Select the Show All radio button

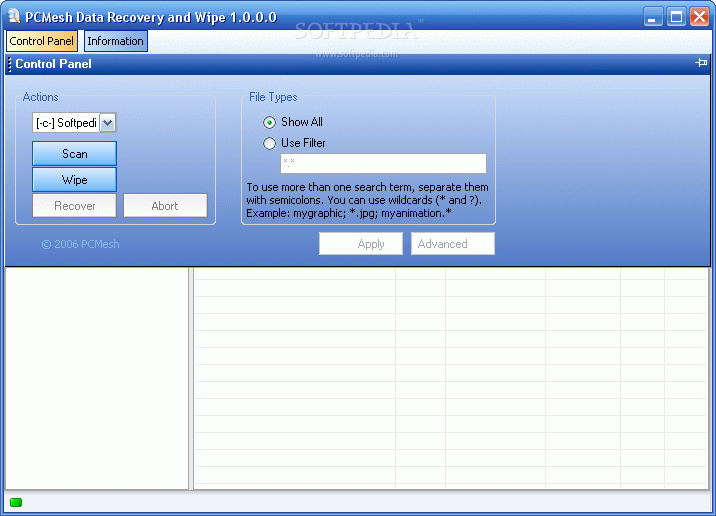(x=269, y=122)
